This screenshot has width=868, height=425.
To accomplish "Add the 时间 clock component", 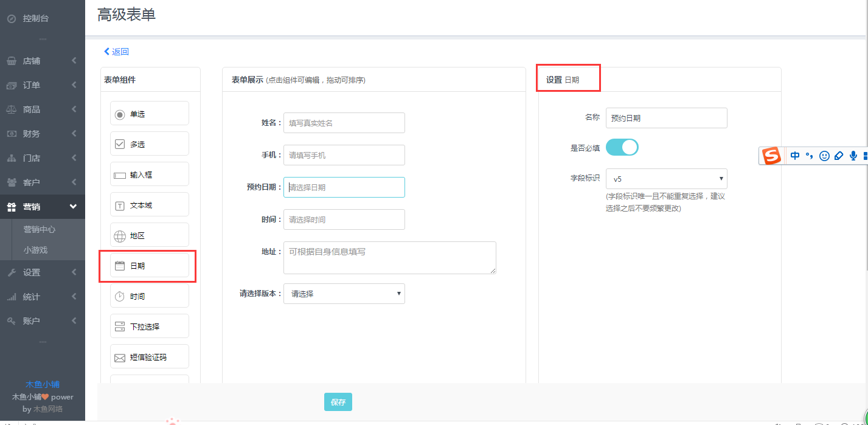I will click(149, 296).
